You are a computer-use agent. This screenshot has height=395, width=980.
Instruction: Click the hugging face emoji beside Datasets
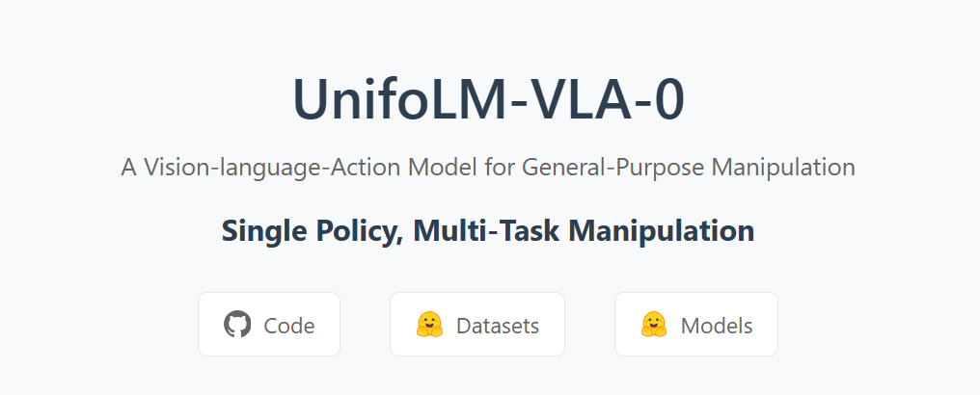click(429, 325)
